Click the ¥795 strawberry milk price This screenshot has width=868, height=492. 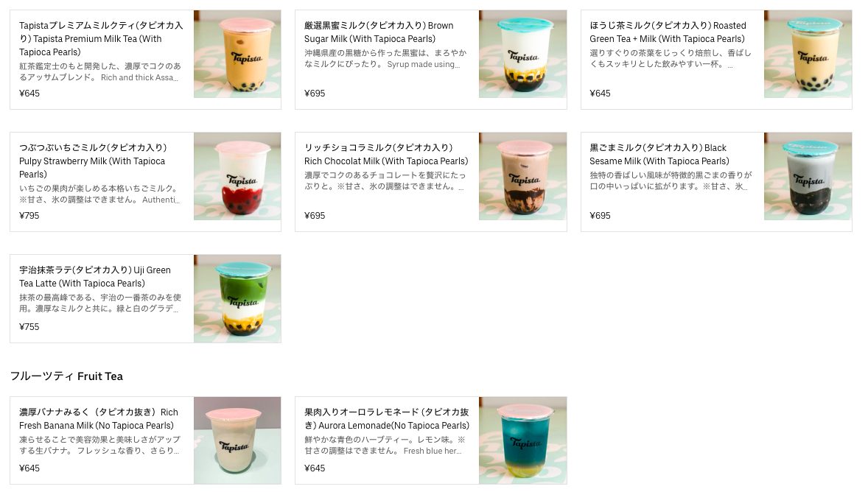(x=29, y=215)
